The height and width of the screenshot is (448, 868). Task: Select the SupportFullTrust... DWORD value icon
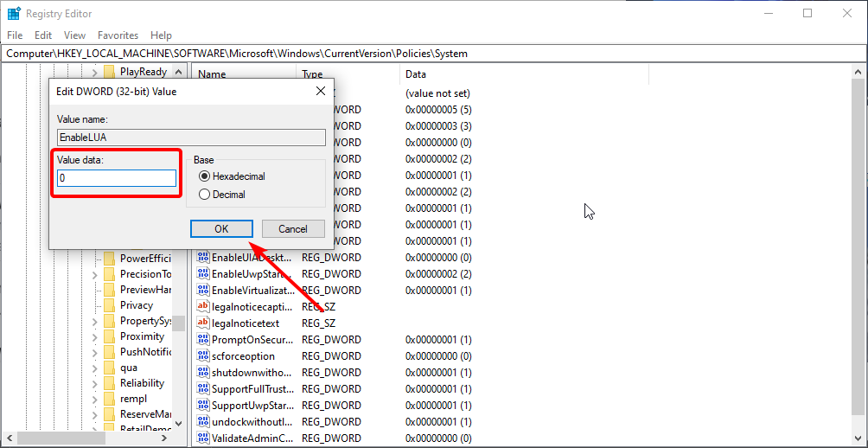pyautogui.click(x=202, y=388)
